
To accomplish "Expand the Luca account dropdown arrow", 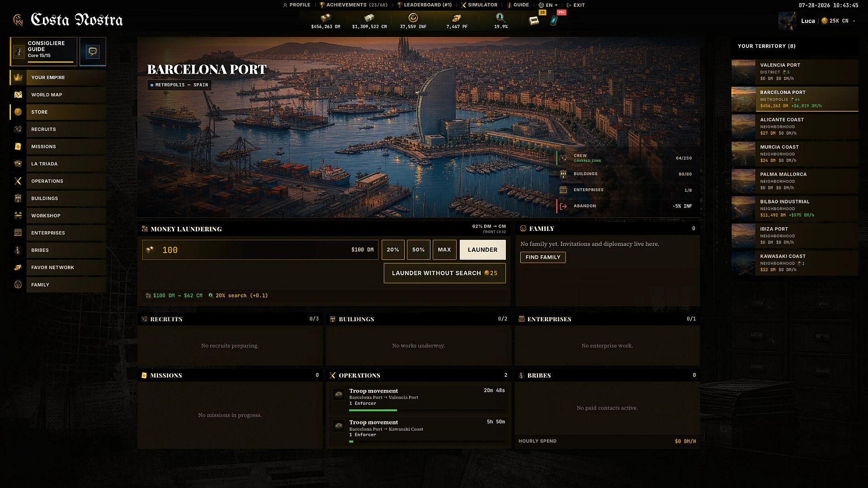I will (x=854, y=21).
